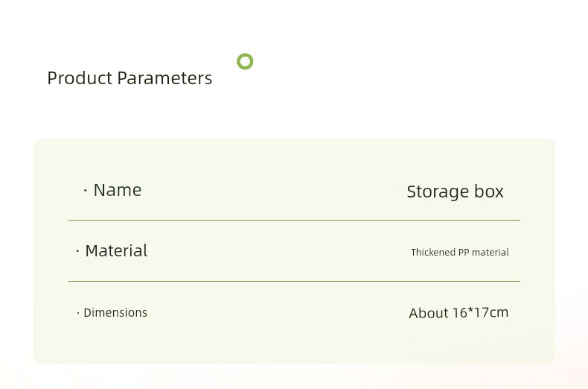Screen dimensions: 588x389
Task: Click the Name row label
Action: coord(118,190)
